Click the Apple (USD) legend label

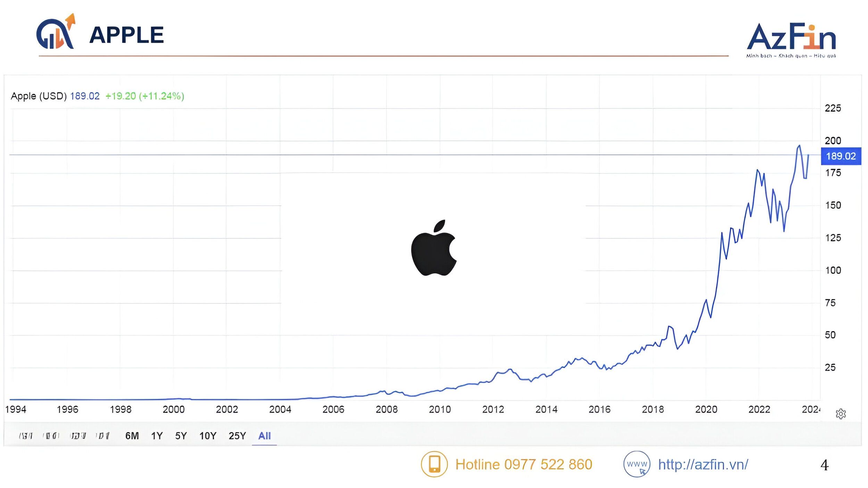pyautogui.click(x=39, y=96)
